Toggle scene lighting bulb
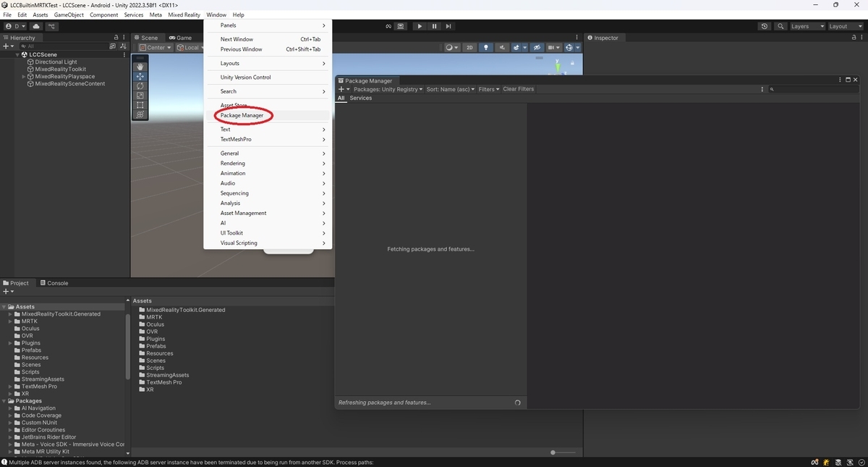Viewport: 868px width, 467px height. 486,48
